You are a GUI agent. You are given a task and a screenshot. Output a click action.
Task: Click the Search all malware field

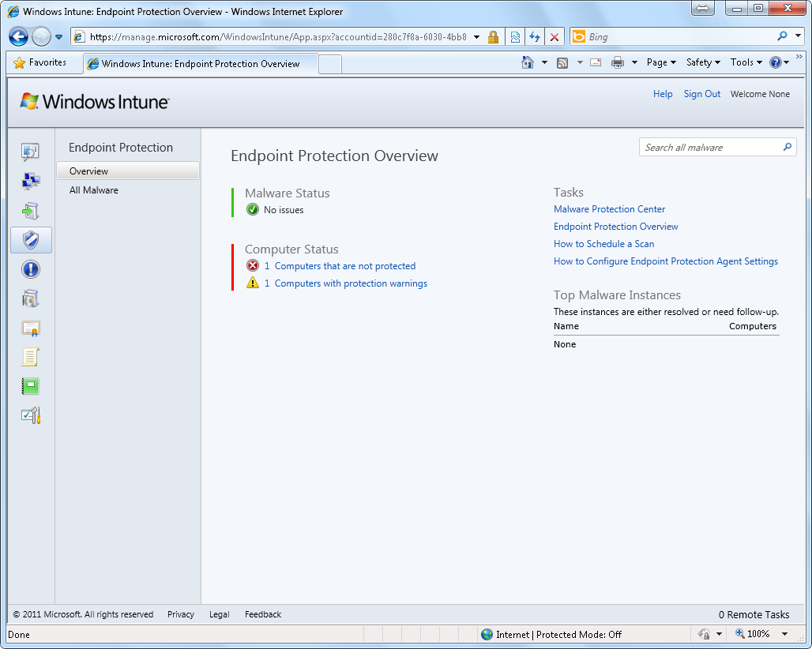709,148
